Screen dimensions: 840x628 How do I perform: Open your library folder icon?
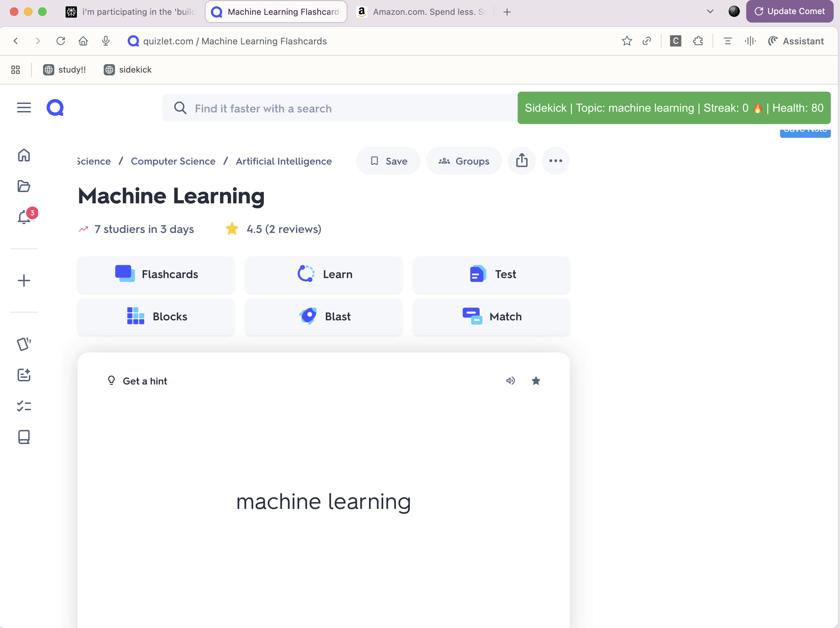(24, 186)
